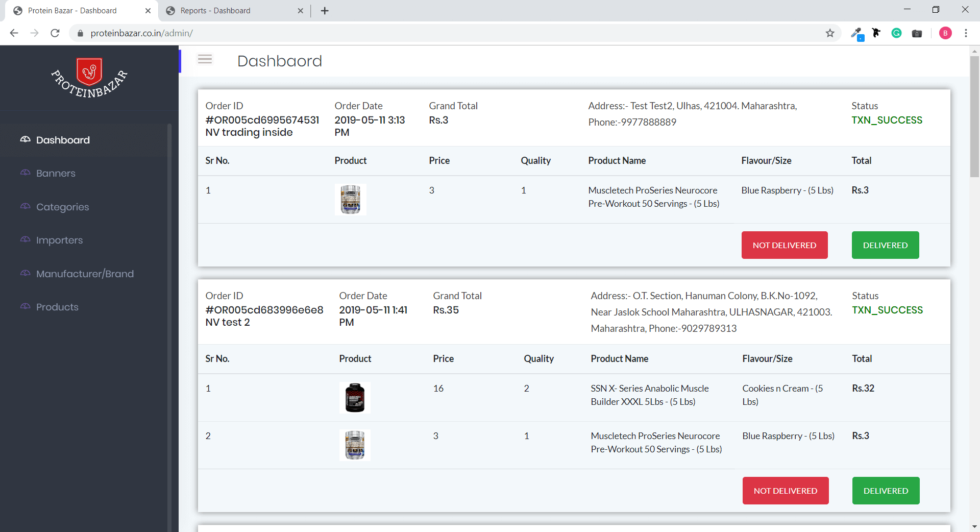This screenshot has height=532, width=980.
Task: Open Banners in the sidebar
Action: [x=56, y=173]
